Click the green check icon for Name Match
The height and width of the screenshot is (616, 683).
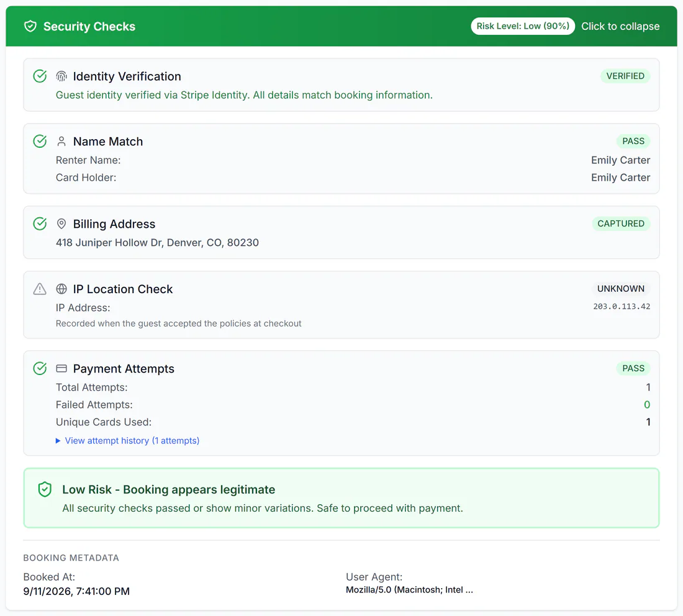(40, 141)
